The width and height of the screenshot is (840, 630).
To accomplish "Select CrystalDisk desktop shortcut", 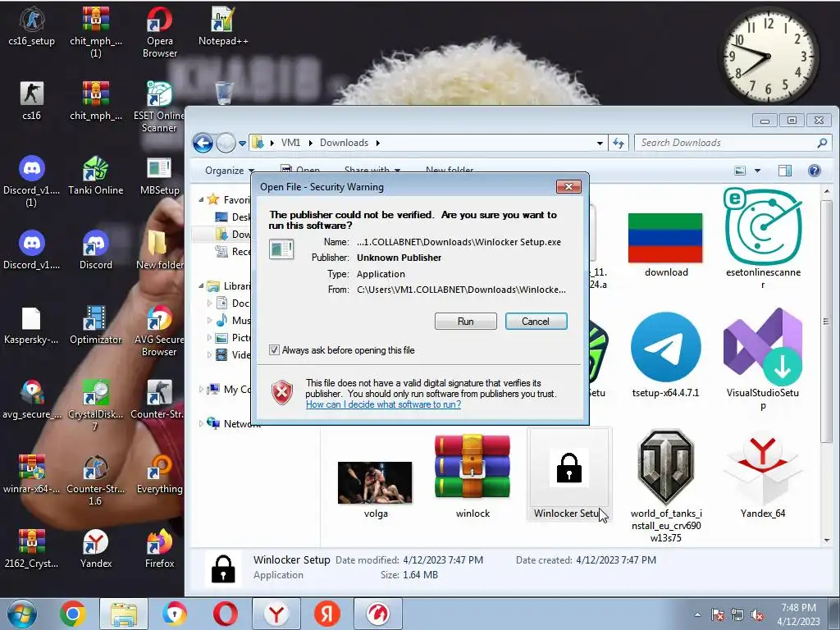I will coord(96,405).
